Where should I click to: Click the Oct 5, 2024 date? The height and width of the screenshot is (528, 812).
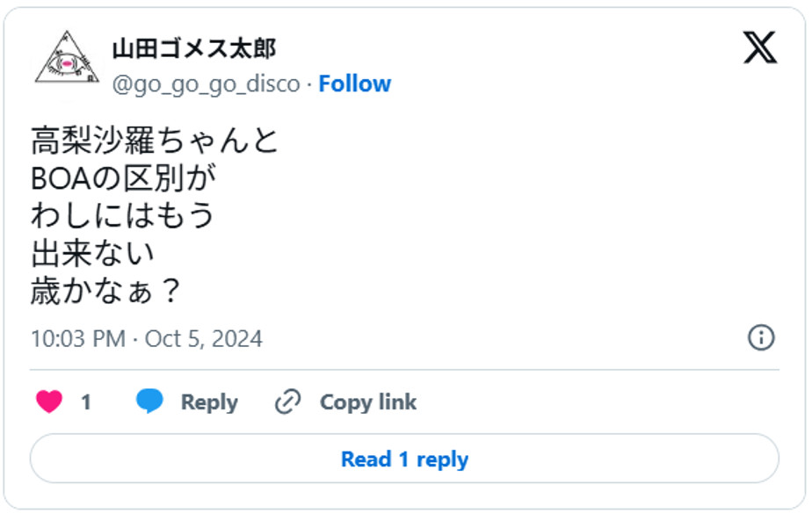pos(203,339)
